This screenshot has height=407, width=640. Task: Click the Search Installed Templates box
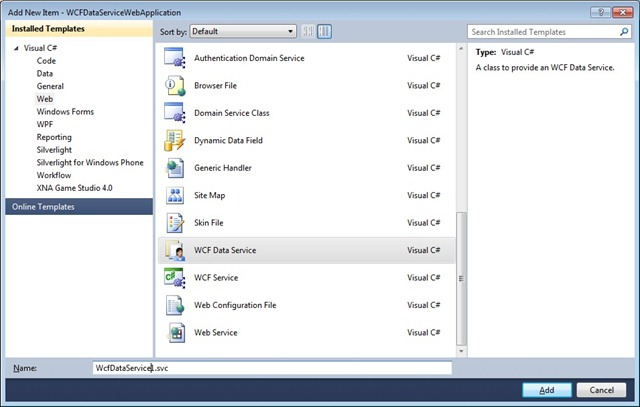(x=540, y=31)
